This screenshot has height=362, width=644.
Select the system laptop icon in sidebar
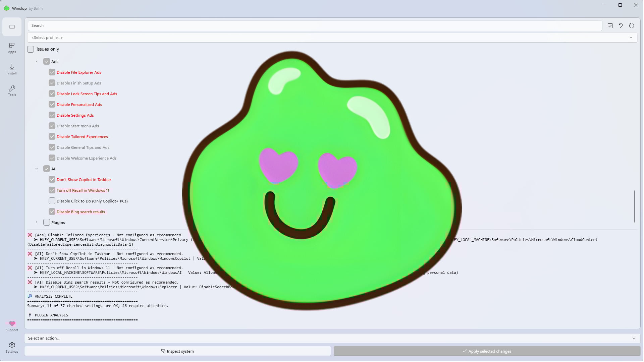click(12, 27)
